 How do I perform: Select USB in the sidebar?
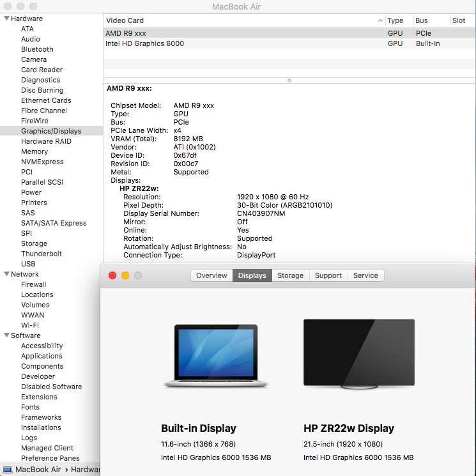[x=28, y=264]
